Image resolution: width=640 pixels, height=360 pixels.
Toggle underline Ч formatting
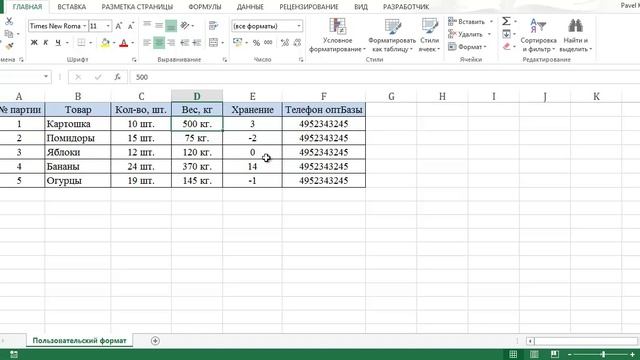pos(58,42)
